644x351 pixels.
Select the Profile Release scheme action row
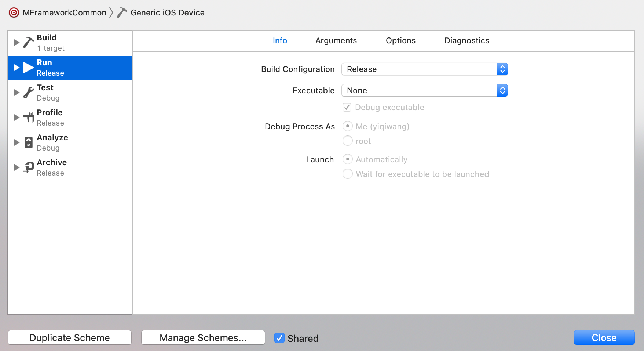click(x=70, y=117)
